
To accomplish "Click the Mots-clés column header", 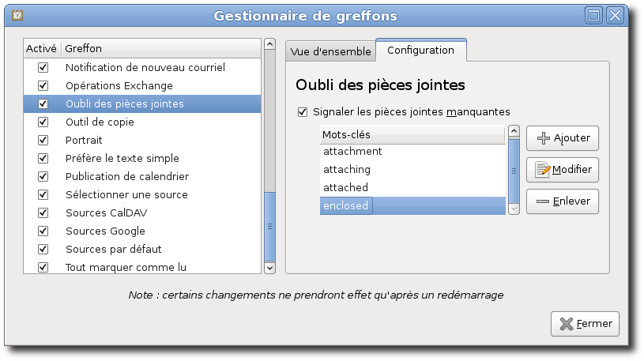I will tap(412, 135).
